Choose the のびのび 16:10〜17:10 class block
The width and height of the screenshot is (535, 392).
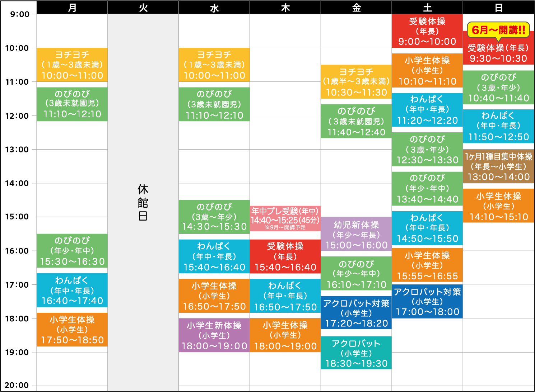click(357, 273)
